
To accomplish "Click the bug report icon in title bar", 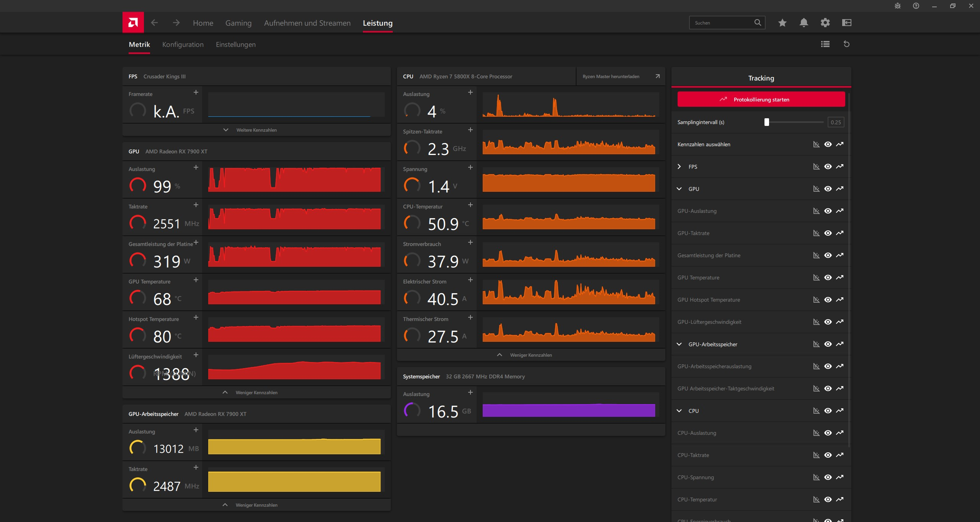I will click(897, 6).
